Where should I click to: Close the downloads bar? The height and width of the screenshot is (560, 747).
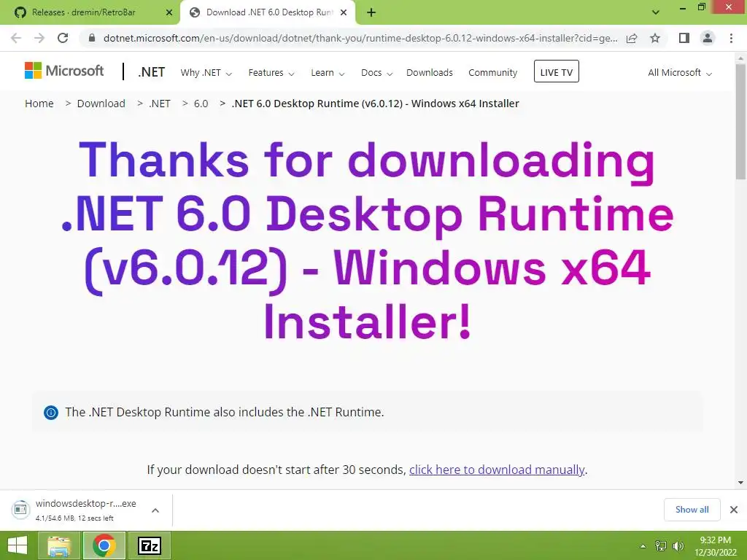(734, 510)
